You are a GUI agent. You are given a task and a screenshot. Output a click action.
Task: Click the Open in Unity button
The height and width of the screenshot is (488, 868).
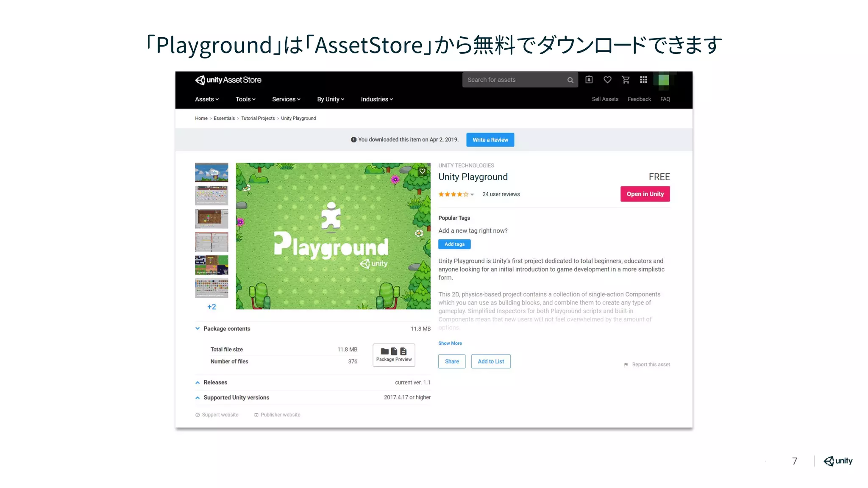pyautogui.click(x=645, y=194)
